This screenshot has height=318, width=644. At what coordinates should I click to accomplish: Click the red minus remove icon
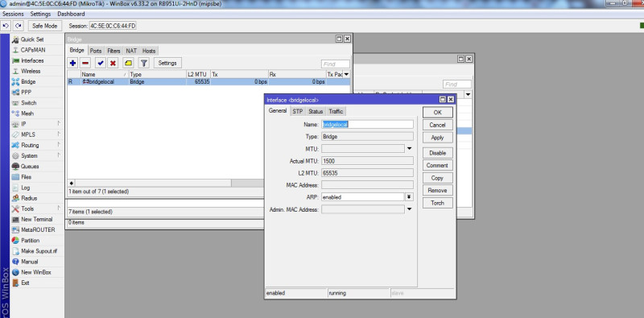pyautogui.click(x=85, y=64)
